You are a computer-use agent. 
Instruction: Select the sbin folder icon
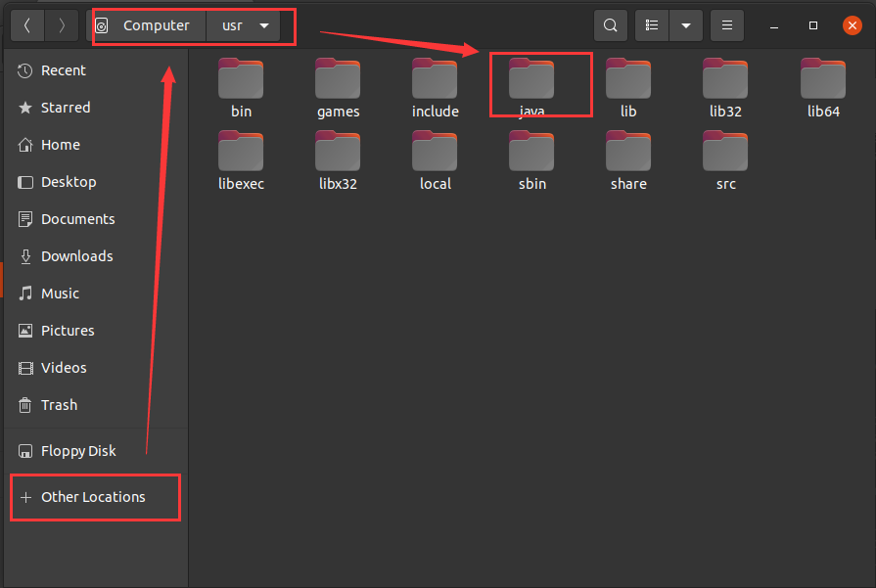click(531, 152)
